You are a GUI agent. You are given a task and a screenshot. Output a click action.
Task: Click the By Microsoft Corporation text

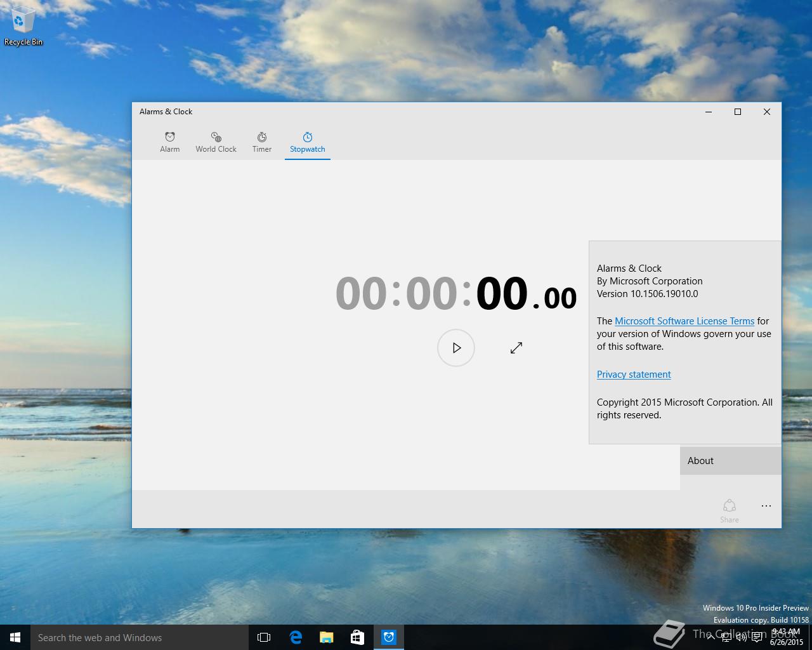tap(650, 281)
